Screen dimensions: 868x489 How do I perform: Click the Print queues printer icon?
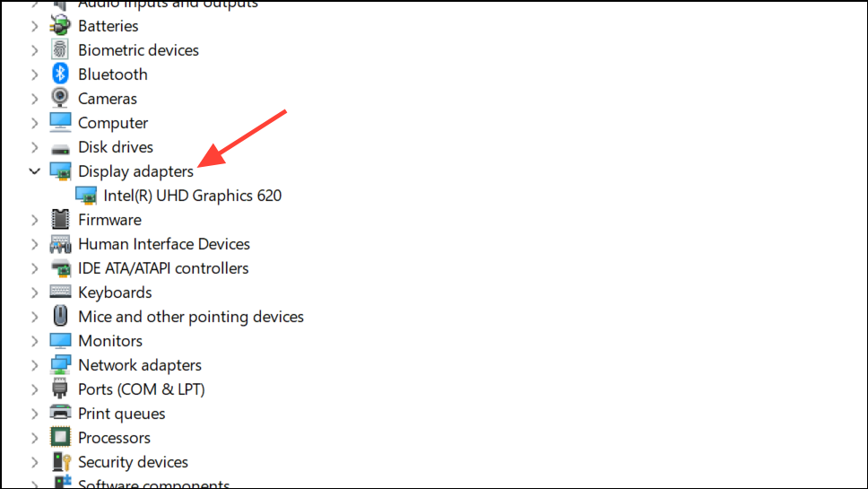pos(60,414)
